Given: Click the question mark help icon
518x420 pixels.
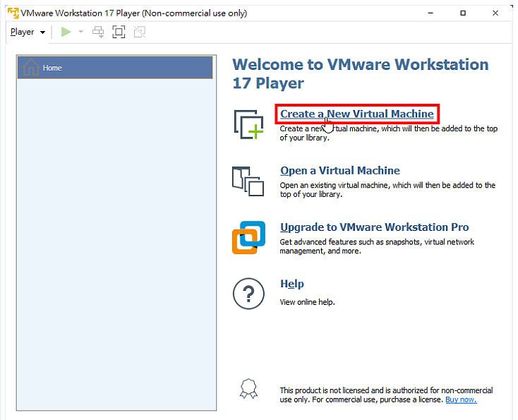Looking at the screenshot, I should 248,294.
